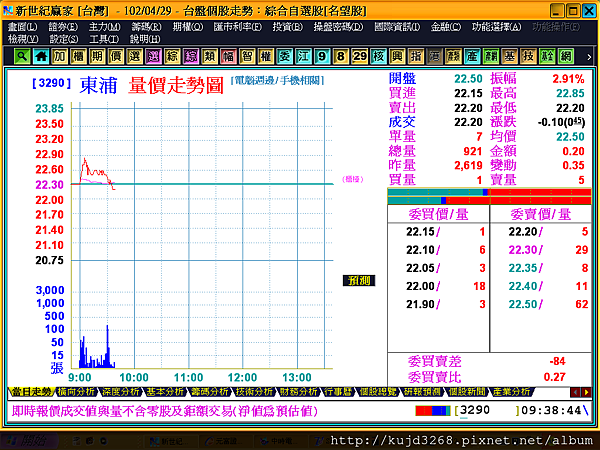The image size is (600, 450).
Task: Switch to the 橫向分析 tab
Action: coord(75,391)
